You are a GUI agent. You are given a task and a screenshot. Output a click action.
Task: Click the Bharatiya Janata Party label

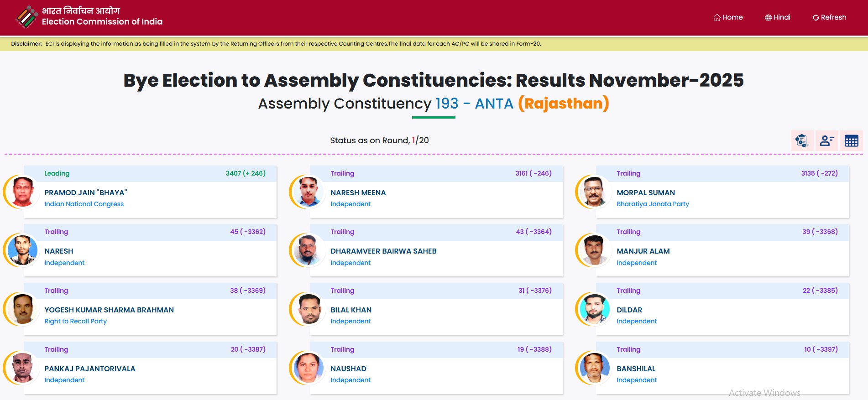(x=653, y=204)
